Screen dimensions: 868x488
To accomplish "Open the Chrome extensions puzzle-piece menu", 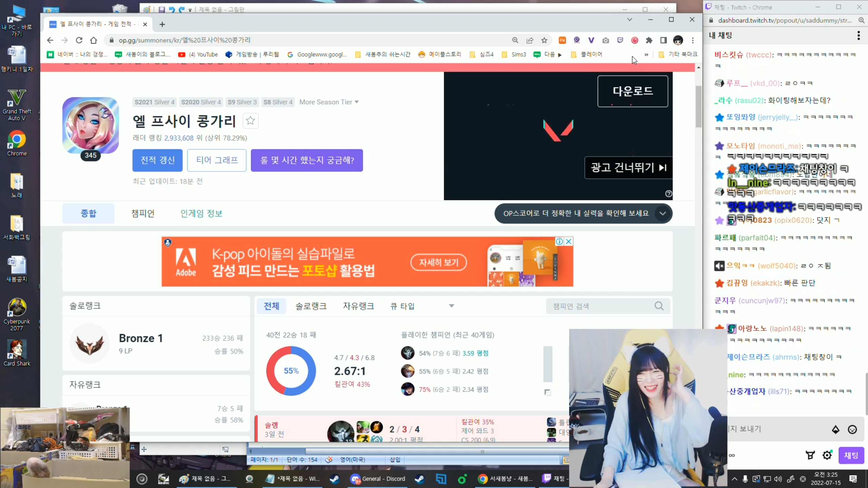I will [649, 40].
